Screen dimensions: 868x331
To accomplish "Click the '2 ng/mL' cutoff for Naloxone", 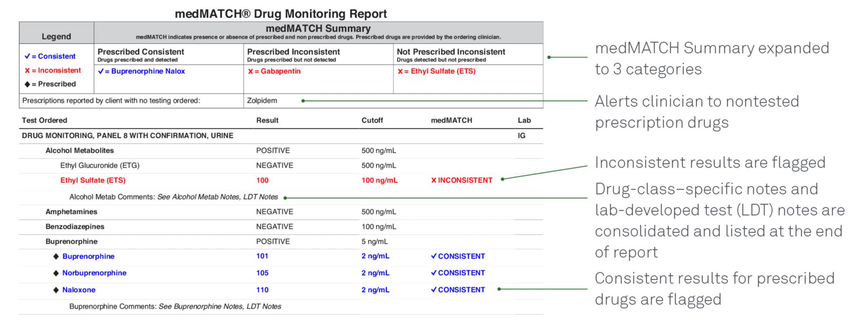I will click(376, 289).
